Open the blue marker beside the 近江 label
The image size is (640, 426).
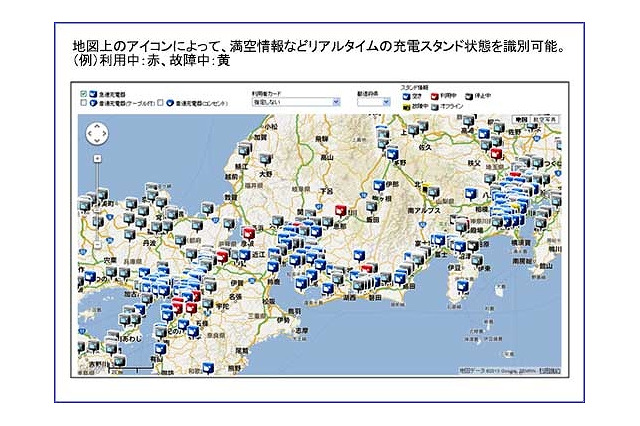point(244,255)
